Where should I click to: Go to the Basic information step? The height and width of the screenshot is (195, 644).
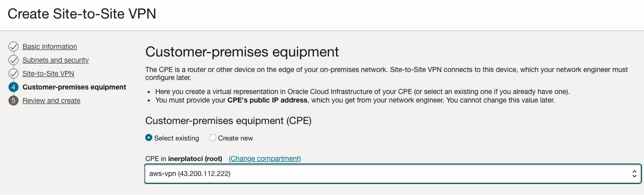click(x=50, y=46)
